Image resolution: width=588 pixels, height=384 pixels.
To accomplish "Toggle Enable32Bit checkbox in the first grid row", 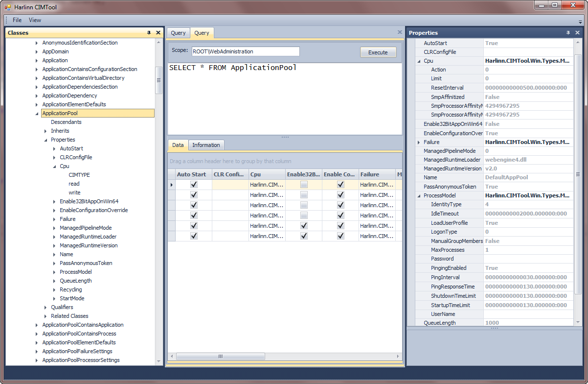I will pos(304,185).
